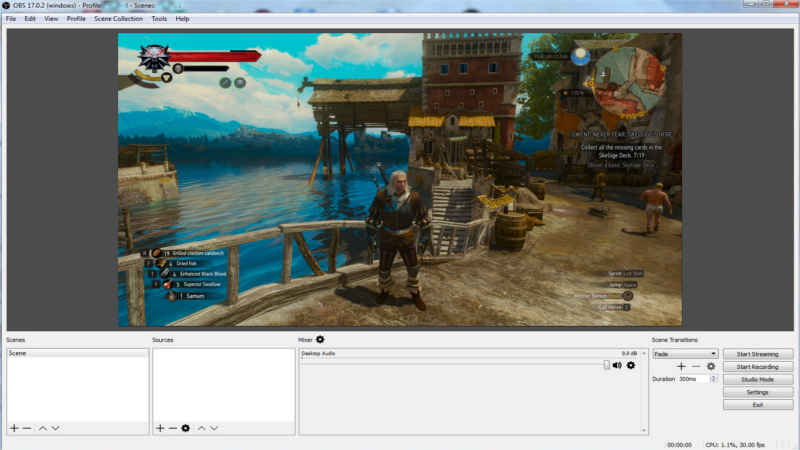The image size is (800, 450).
Task: Click the Mixer panel scrollbar up arrow
Action: click(x=644, y=353)
